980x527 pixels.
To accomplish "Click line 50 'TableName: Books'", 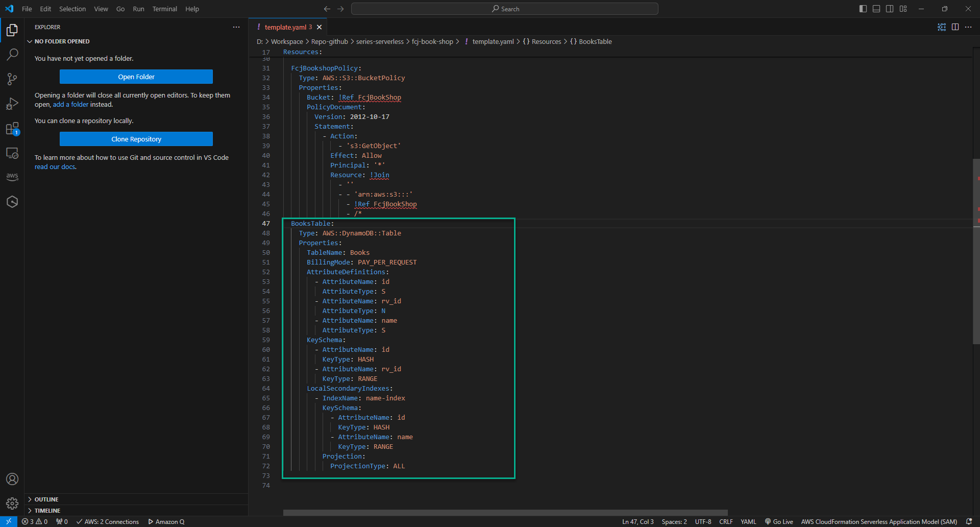I will (x=338, y=252).
